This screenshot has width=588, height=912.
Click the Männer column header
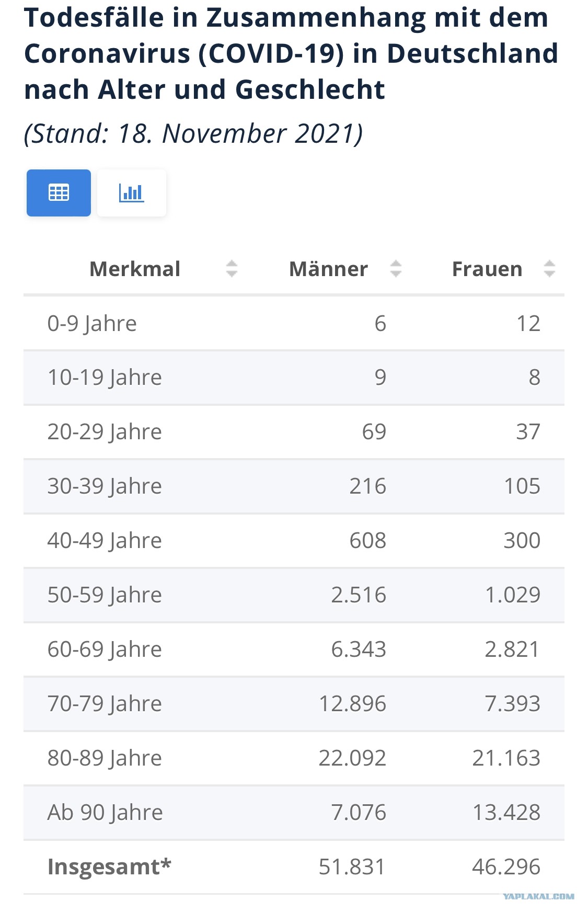click(329, 269)
